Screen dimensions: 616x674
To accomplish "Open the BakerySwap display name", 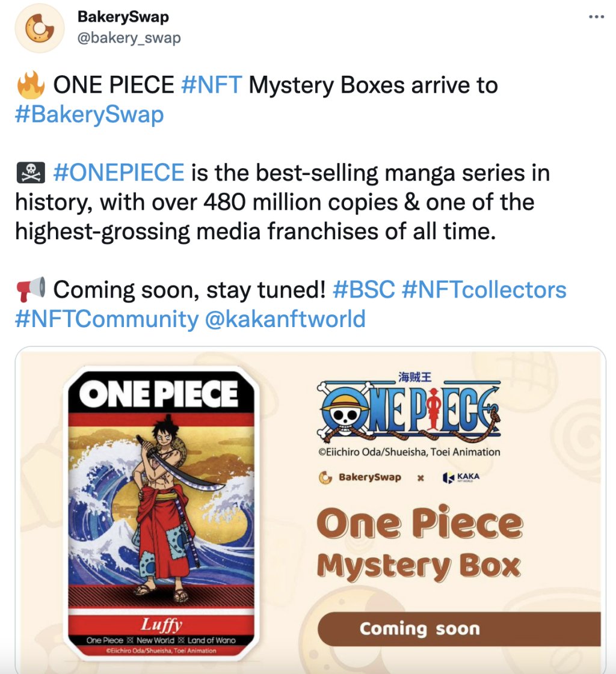I will 123,17.
